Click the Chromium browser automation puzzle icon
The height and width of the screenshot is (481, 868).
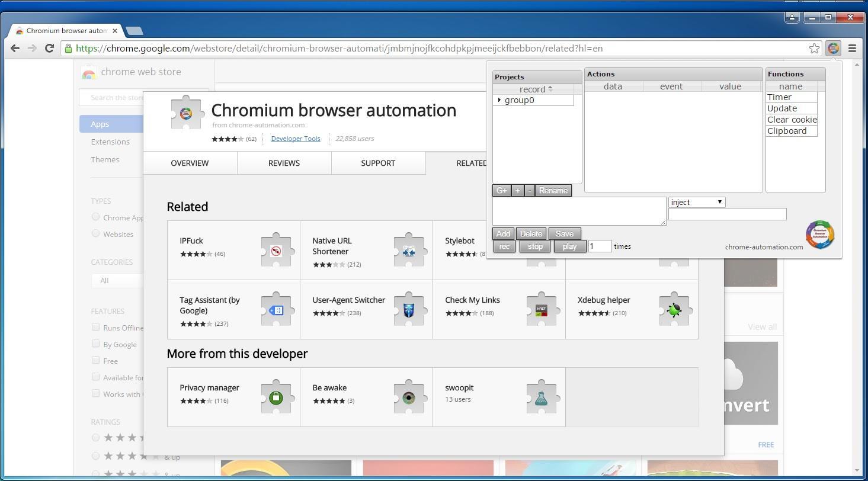coord(186,113)
